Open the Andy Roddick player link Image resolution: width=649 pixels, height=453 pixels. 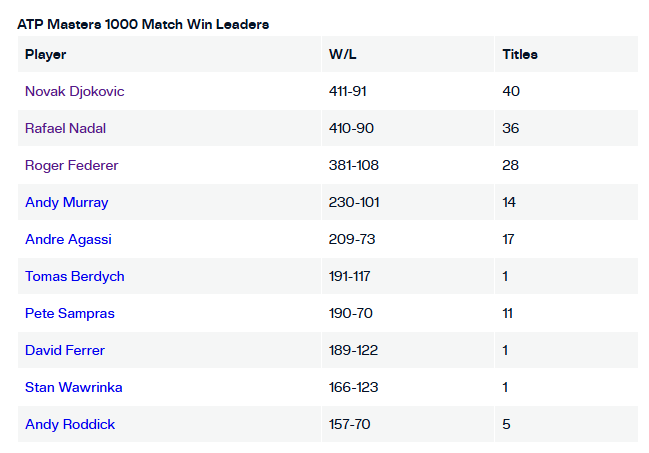70,424
